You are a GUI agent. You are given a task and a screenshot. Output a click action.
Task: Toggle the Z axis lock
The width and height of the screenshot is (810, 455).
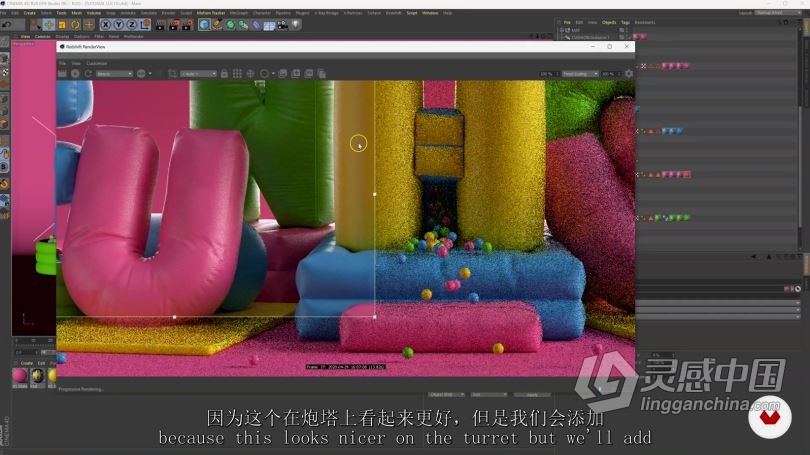click(x=132, y=24)
